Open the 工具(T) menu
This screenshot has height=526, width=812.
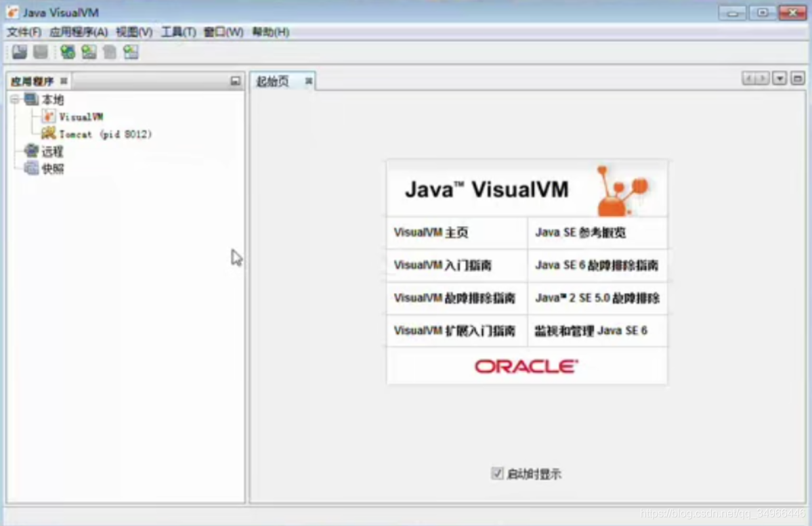[179, 32]
